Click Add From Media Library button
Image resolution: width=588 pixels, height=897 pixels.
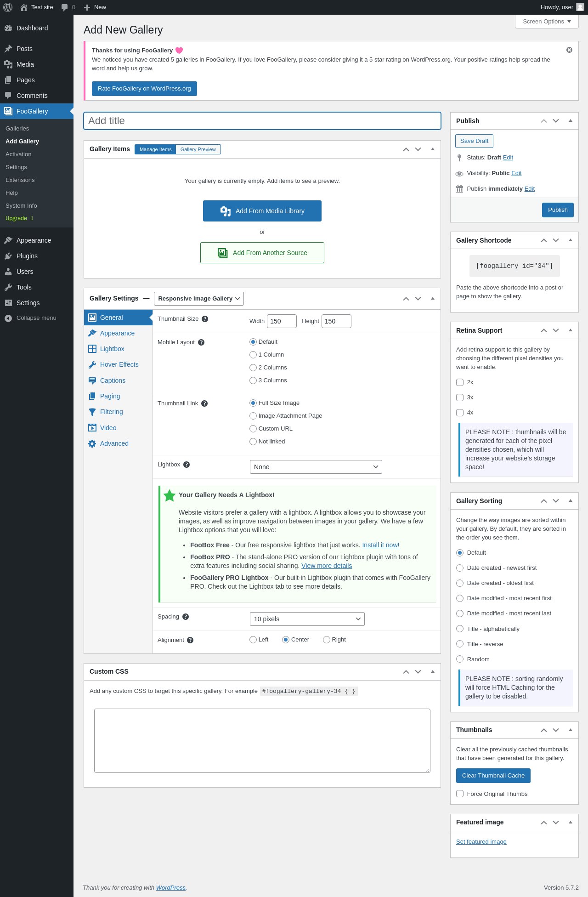coord(262,211)
